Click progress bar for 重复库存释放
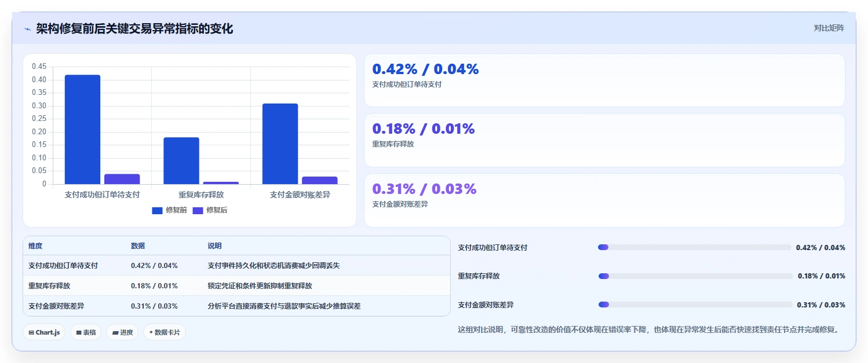 [695, 276]
